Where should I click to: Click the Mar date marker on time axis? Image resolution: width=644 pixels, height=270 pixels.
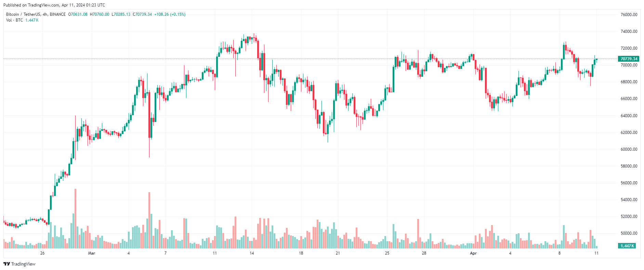tap(92, 253)
